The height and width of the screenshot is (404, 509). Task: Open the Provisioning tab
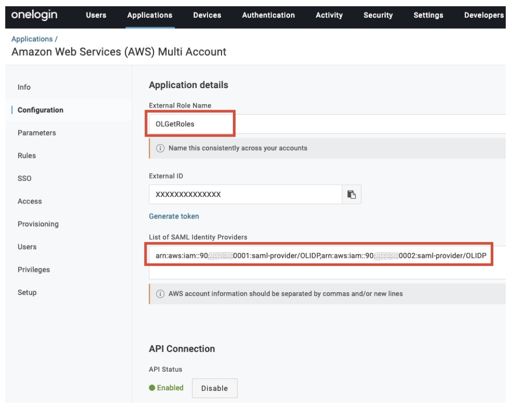(x=38, y=224)
